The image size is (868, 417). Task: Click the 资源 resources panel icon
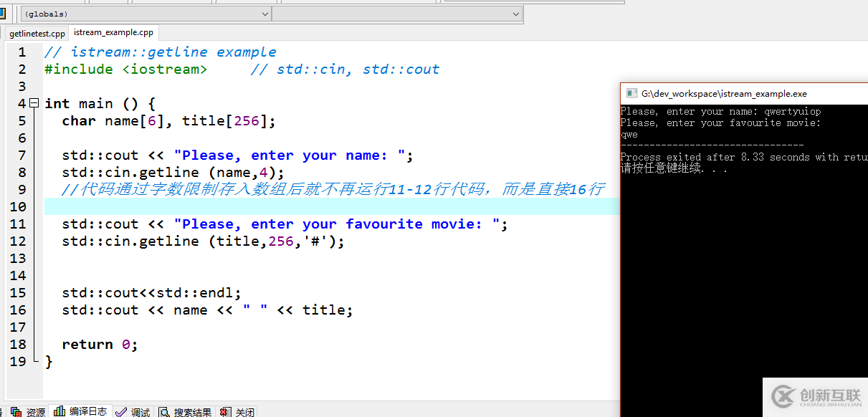(15, 411)
